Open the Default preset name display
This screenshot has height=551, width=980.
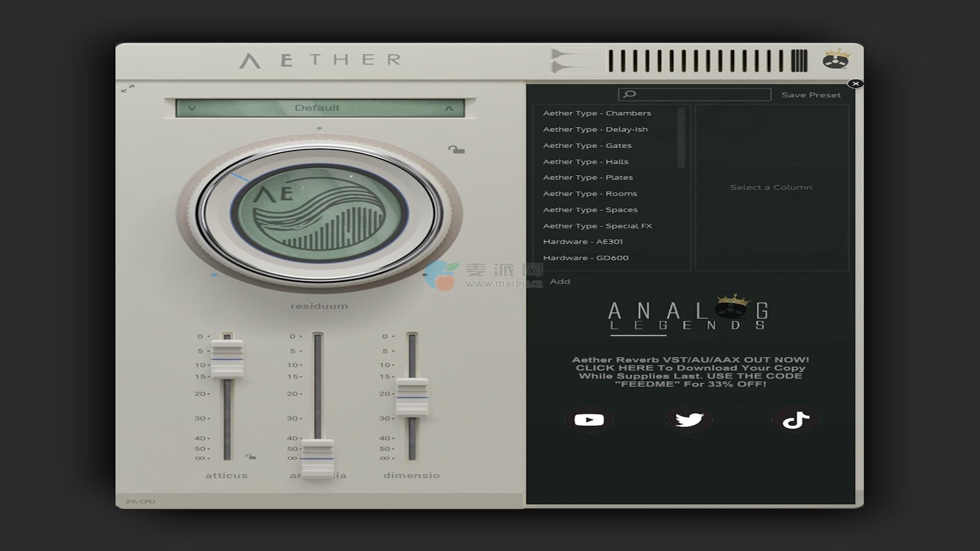pos(317,108)
